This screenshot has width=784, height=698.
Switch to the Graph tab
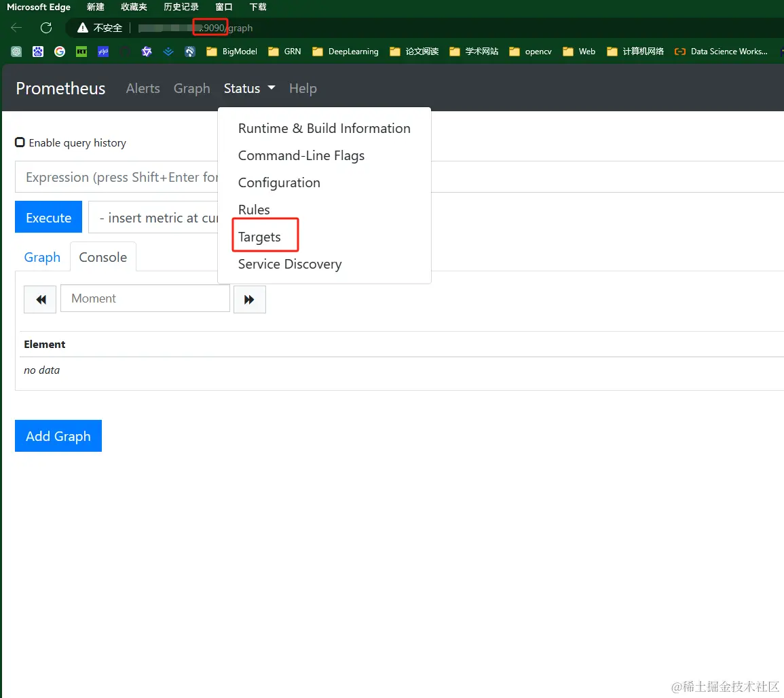[42, 257]
